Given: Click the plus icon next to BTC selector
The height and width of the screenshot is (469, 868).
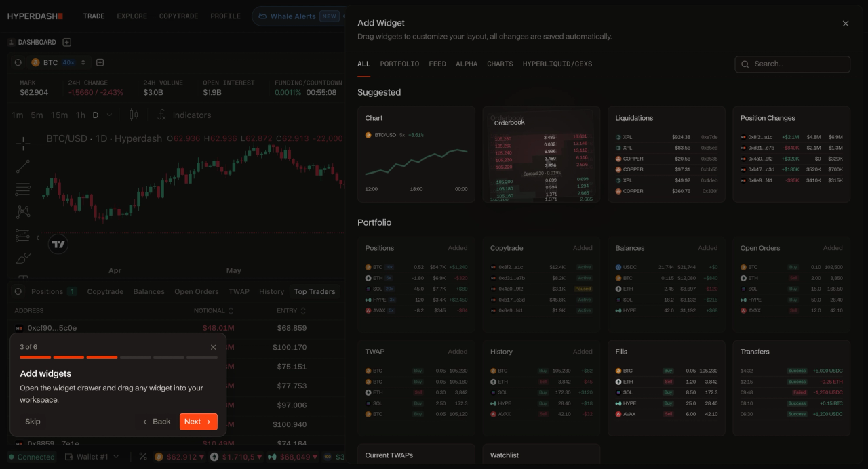Looking at the screenshot, I should tap(100, 62).
